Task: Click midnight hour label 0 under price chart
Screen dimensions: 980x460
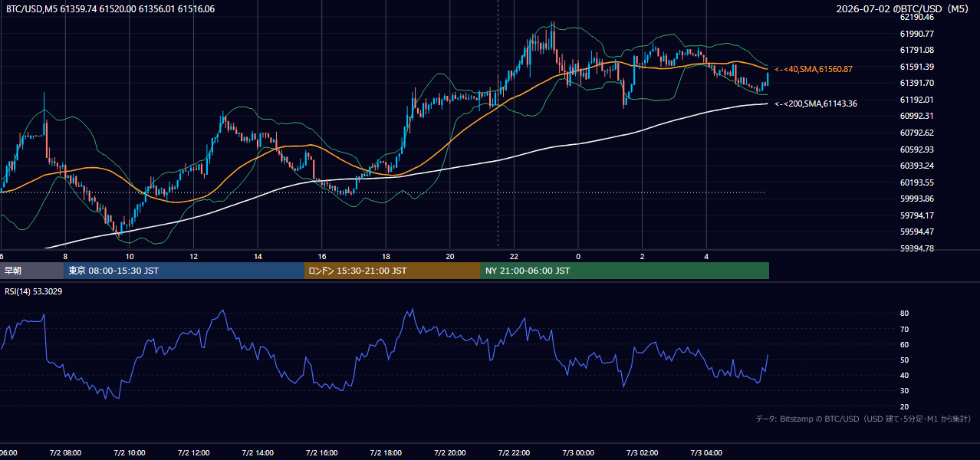Action: point(578,256)
